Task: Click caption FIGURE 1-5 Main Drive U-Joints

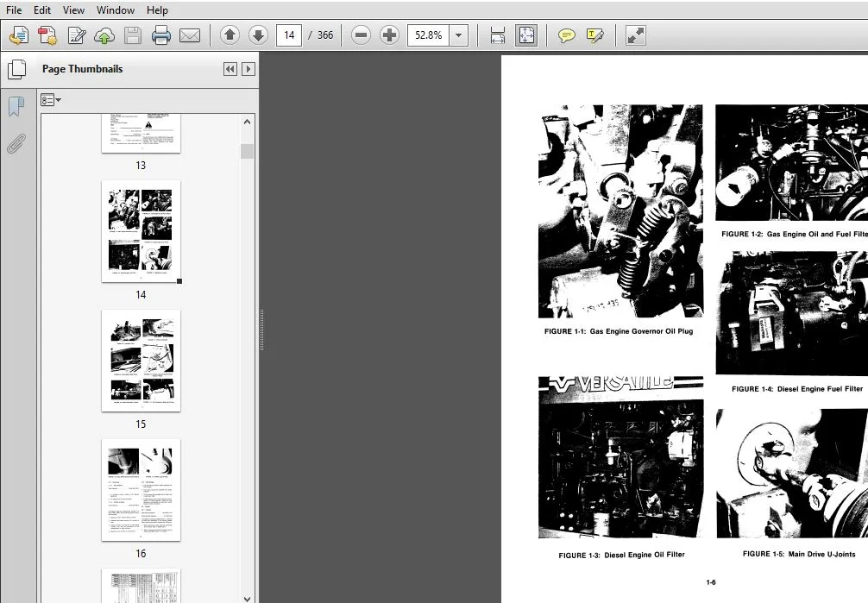Action: click(x=799, y=554)
